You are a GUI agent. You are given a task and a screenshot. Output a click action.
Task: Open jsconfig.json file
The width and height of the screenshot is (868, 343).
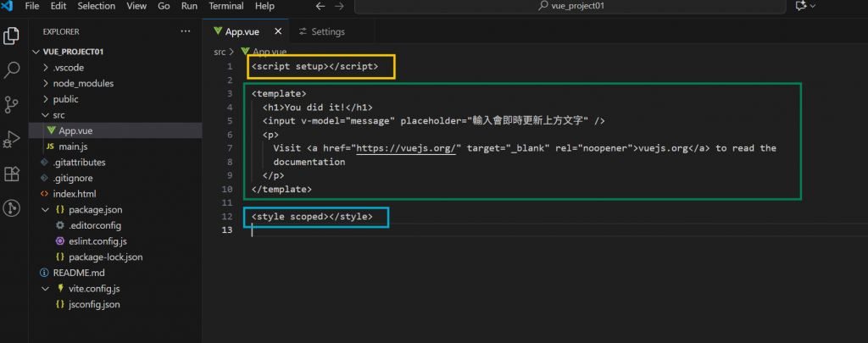(x=115, y=304)
